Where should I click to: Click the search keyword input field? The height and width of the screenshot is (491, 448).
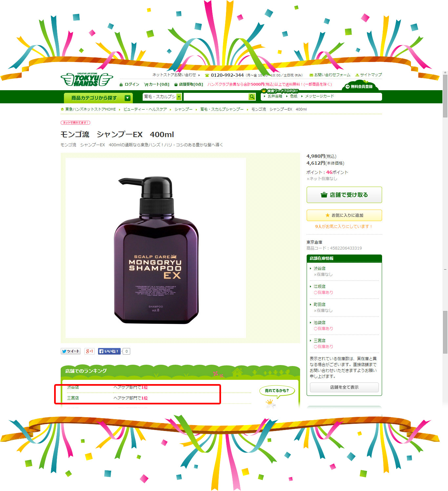click(216, 97)
